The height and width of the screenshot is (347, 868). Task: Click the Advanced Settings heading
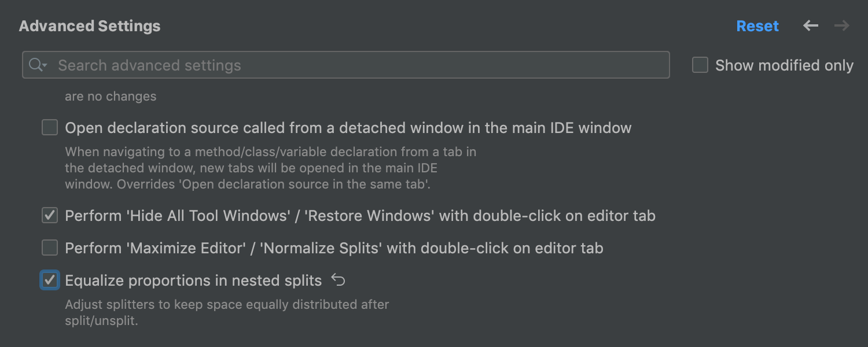coord(90,26)
